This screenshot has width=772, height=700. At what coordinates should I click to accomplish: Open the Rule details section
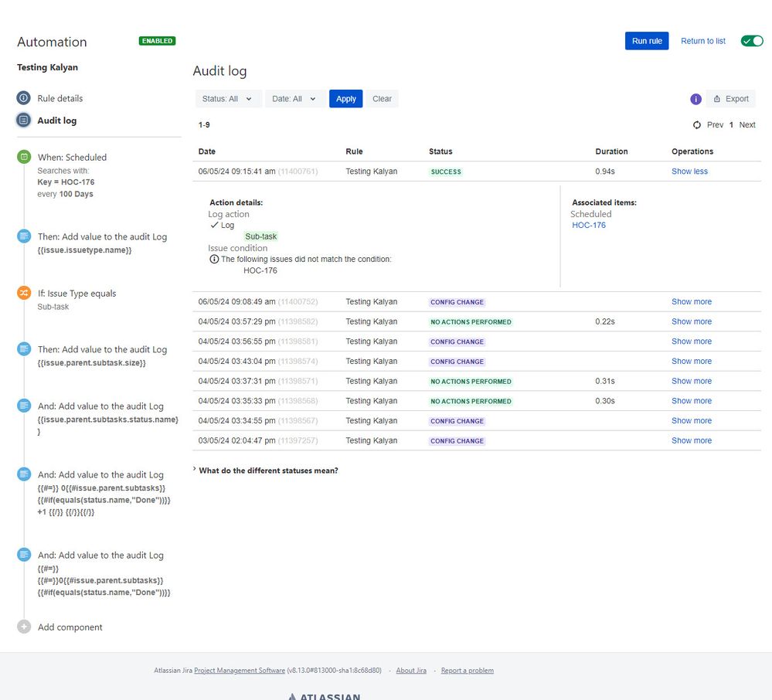(60, 98)
